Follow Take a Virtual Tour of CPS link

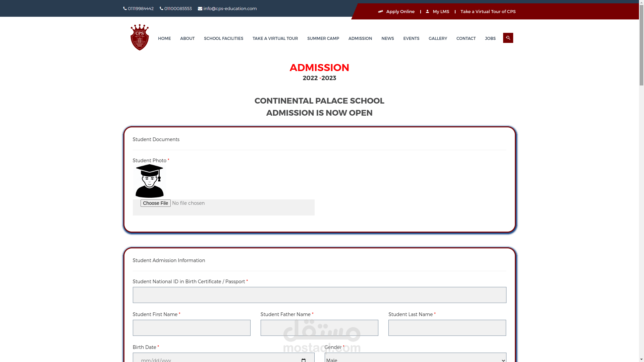pos(488,12)
